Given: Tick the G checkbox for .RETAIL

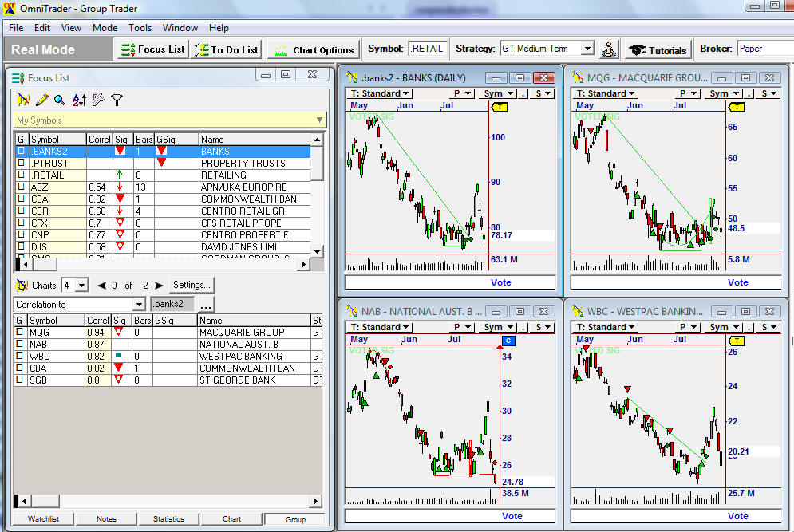Looking at the screenshot, I should pos(21,175).
